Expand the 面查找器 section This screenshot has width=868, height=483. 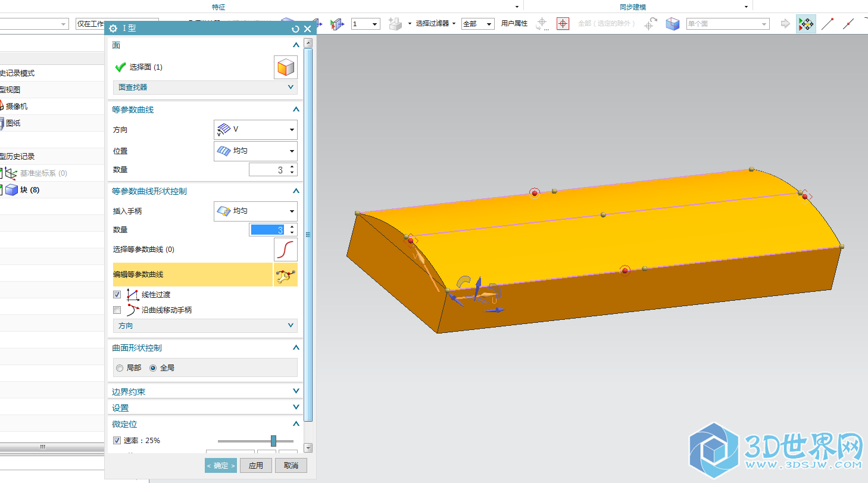click(205, 88)
